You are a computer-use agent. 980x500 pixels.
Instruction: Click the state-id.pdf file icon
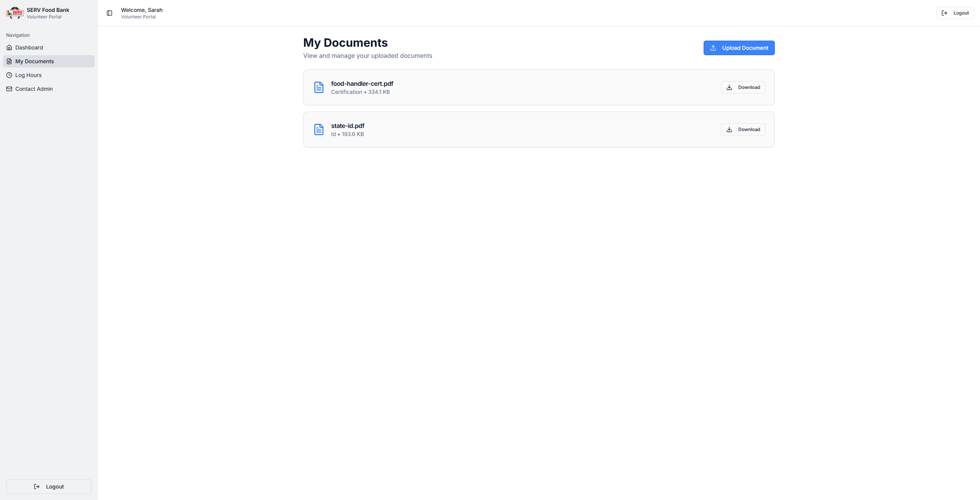tap(318, 130)
